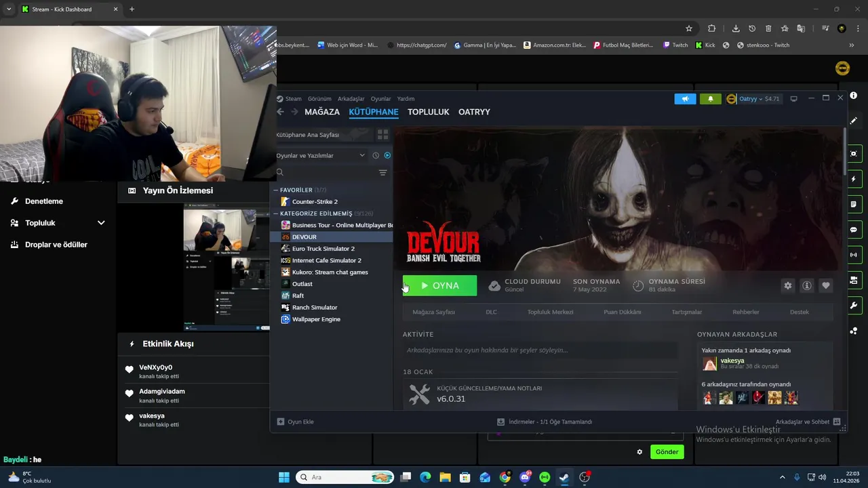Toggle sort by recent clock icon
Screen dimensions: 868x488
click(x=376, y=155)
